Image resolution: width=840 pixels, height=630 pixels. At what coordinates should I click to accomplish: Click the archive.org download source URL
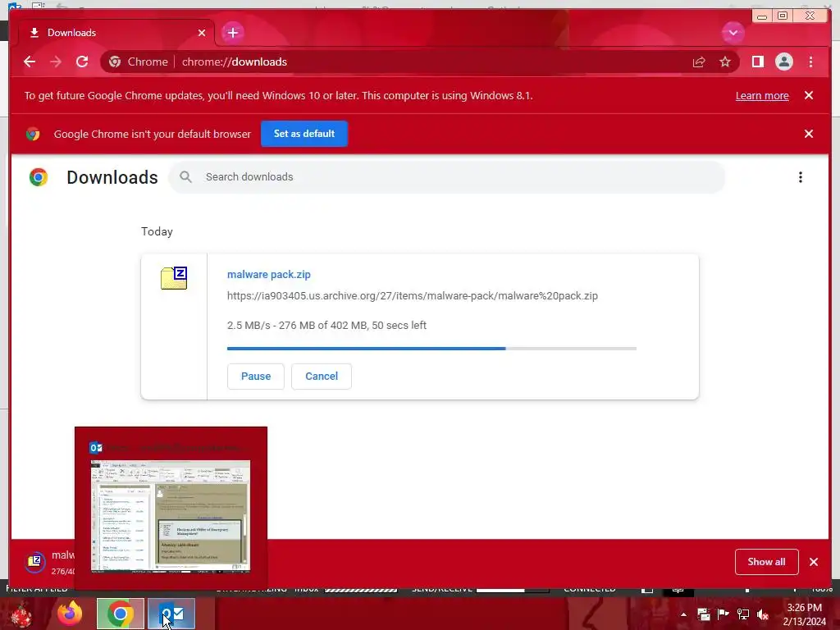[412, 295]
